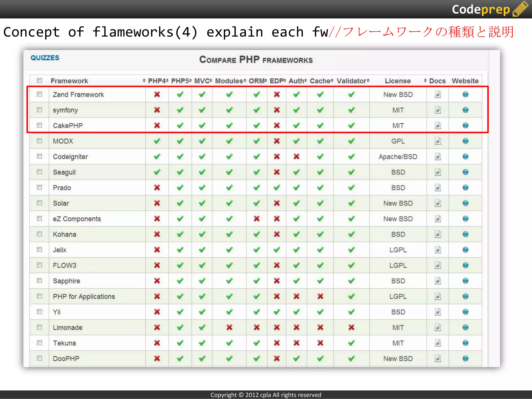Open the MODX docs icon
Viewport: 532px width, 399px height.
tap(438, 141)
